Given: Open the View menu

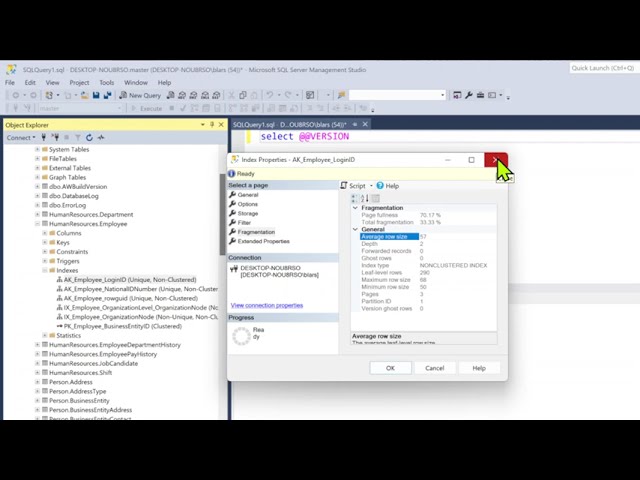Looking at the screenshot, I should pyautogui.click(x=52, y=82).
